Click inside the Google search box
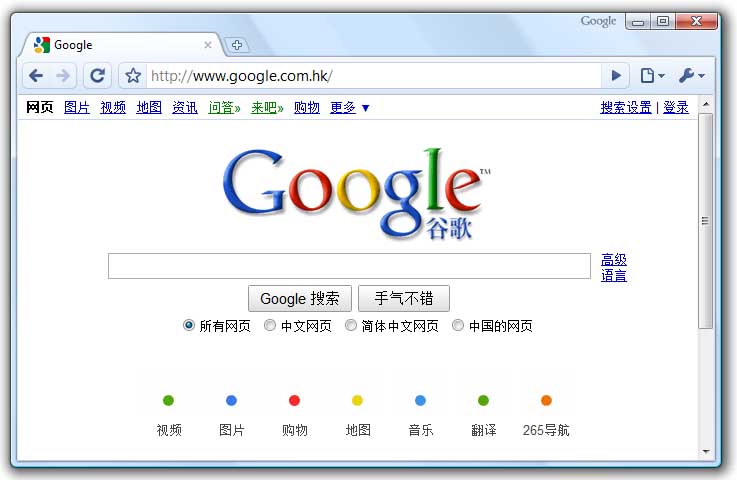 349,266
